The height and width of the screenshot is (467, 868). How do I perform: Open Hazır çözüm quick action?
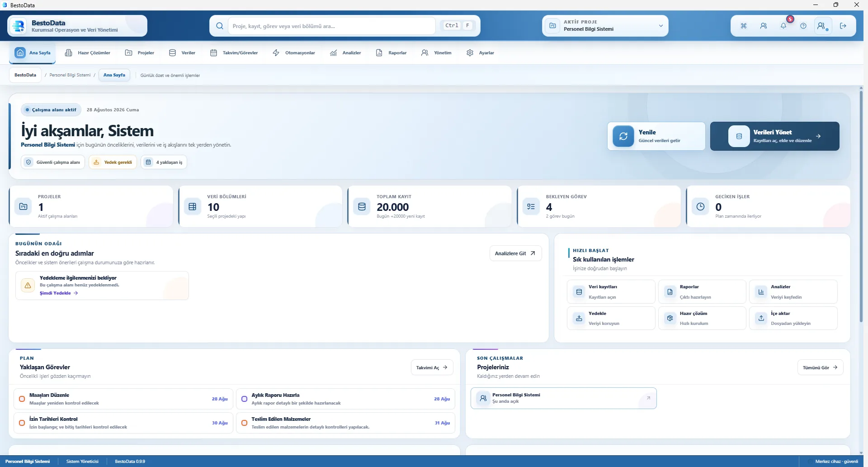pos(702,318)
